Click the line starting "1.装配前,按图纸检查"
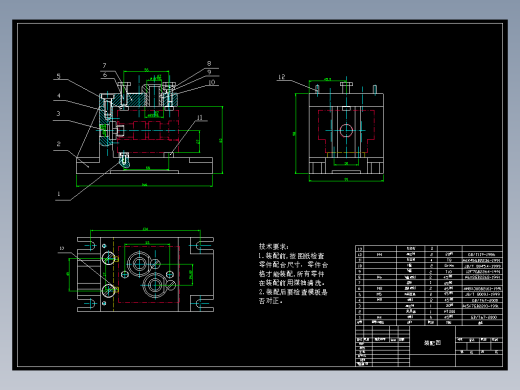This screenshot has width=520, height=390. tap(291, 256)
